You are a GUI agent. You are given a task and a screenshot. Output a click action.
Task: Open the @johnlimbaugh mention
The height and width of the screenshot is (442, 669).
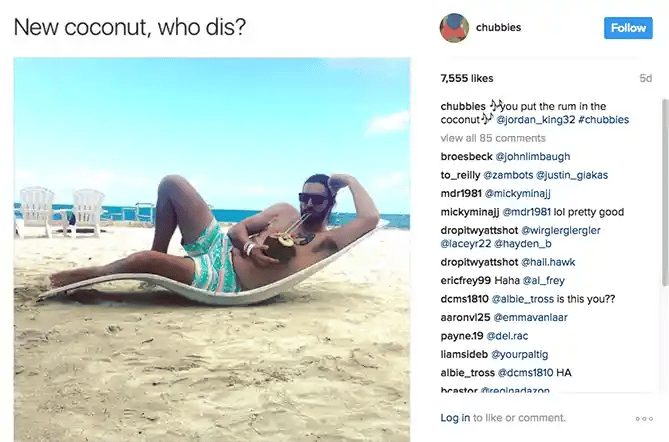point(533,157)
